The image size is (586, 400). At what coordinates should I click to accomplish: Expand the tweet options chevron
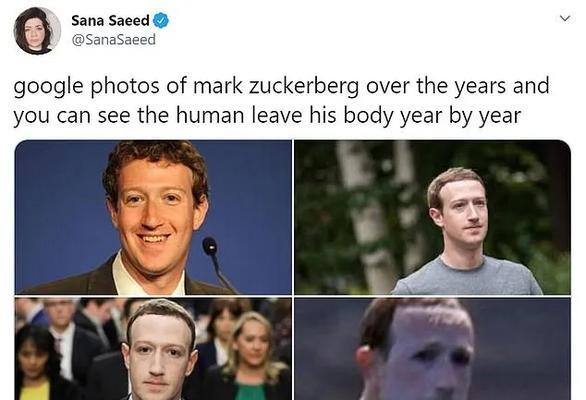tap(565, 18)
